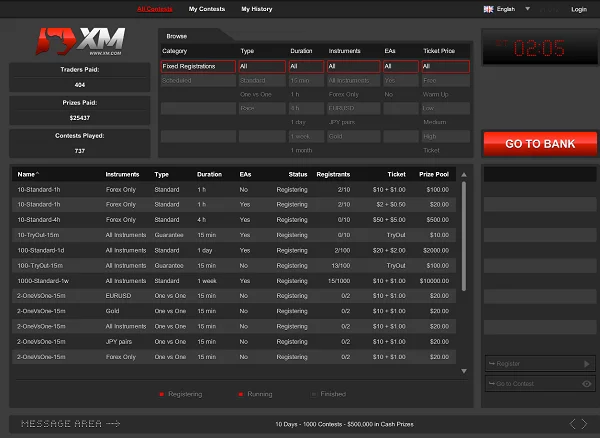Click the 02:05 countdown clock
The width and height of the screenshot is (600, 438).
(x=540, y=49)
